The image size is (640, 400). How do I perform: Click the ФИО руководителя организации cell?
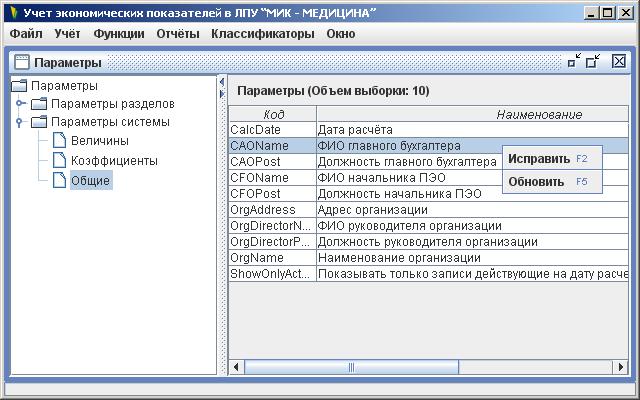click(x=473, y=226)
